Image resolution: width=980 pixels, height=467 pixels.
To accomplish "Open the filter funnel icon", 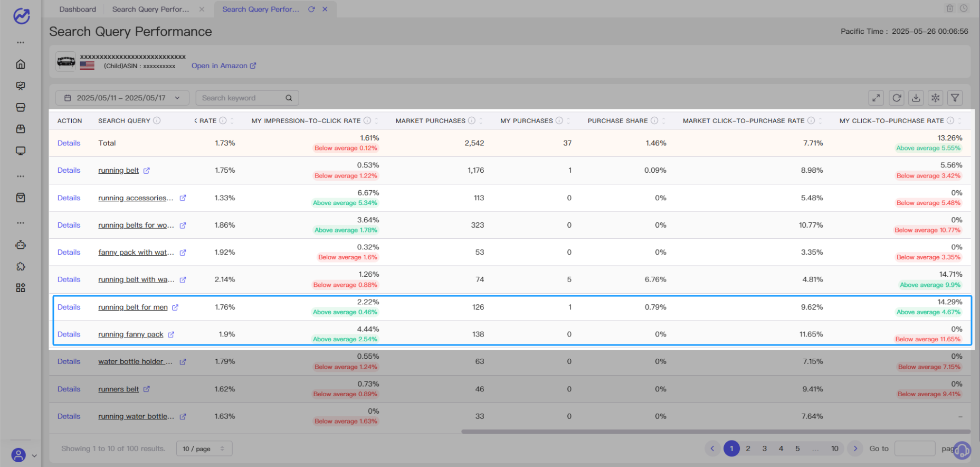I will (955, 98).
